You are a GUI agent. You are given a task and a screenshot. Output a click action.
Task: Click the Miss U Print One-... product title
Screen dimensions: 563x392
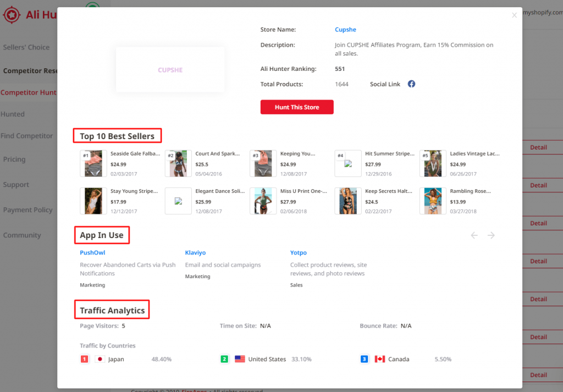[x=303, y=191]
